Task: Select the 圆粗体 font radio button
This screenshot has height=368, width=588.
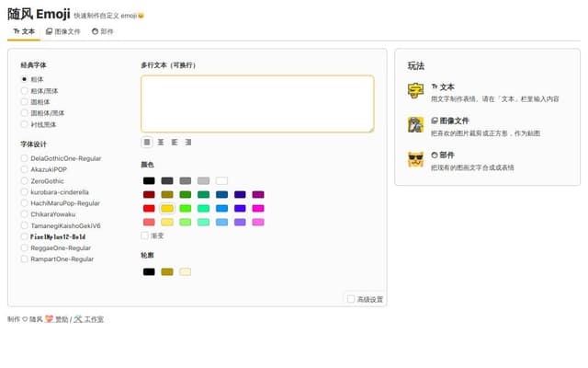Action: pyautogui.click(x=25, y=102)
